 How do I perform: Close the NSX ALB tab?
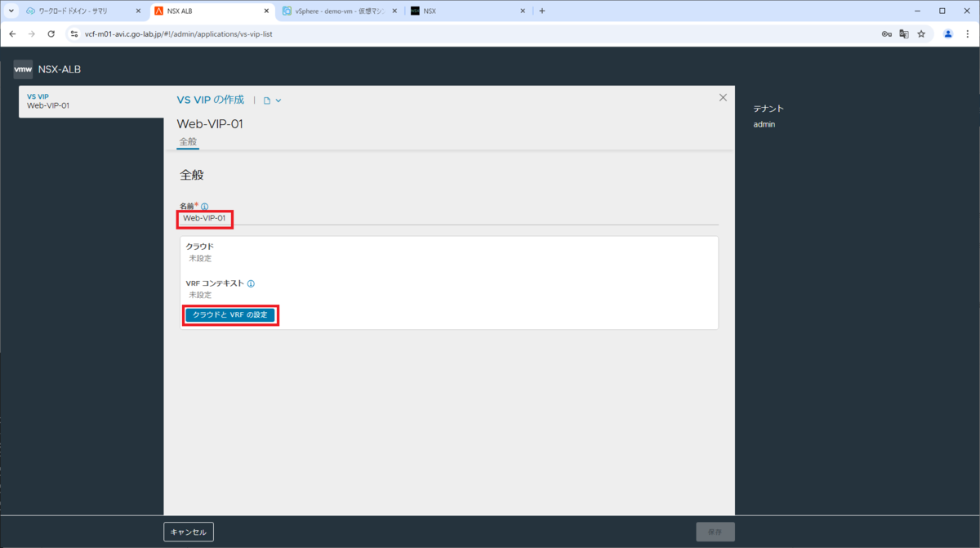(266, 11)
